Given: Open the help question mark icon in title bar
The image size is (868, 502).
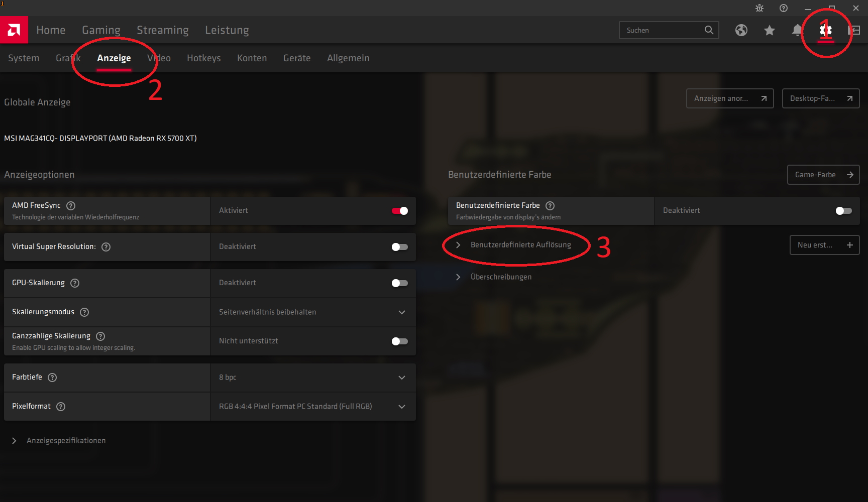Looking at the screenshot, I should [784, 8].
